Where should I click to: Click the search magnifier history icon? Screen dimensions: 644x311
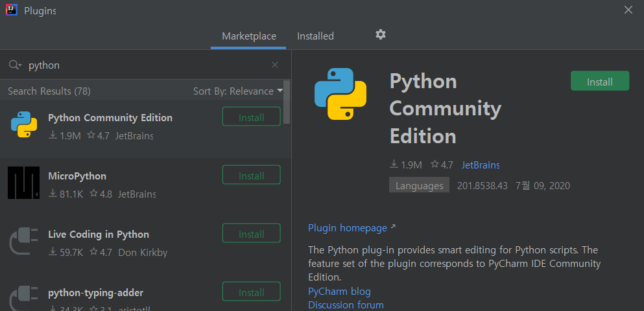[15, 65]
